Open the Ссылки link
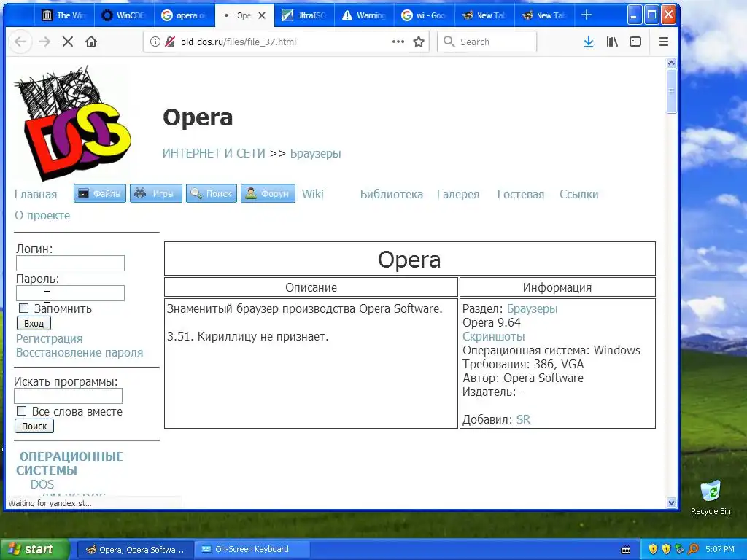The image size is (747, 560). coord(578,194)
